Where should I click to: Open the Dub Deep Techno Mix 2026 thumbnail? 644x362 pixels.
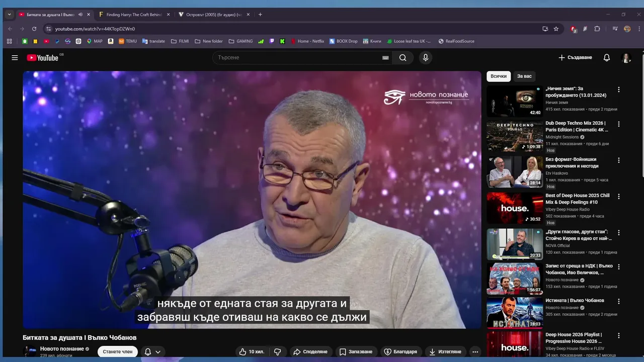(515, 136)
